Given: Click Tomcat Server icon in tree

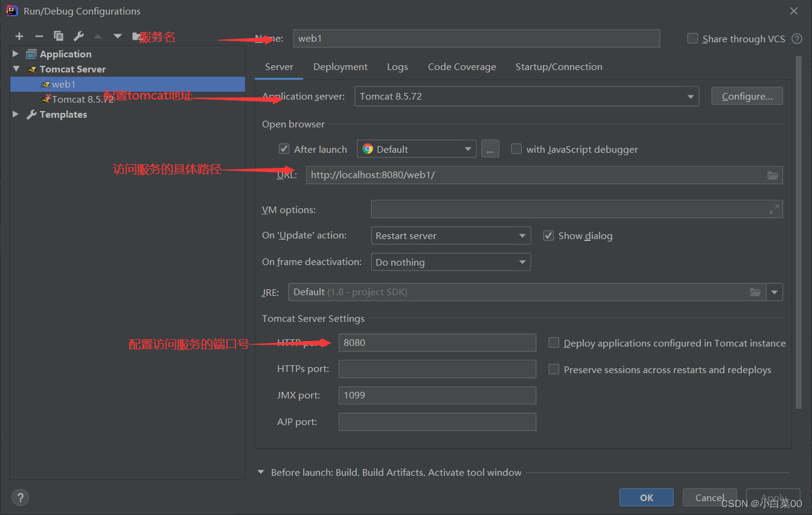Looking at the screenshot, I should pos(32,69).
